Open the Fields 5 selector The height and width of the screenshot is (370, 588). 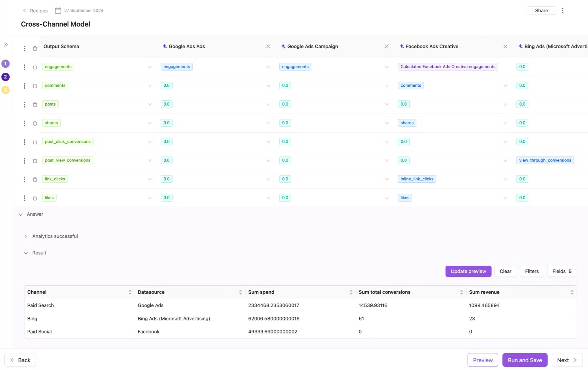click(x=562, y=271)
